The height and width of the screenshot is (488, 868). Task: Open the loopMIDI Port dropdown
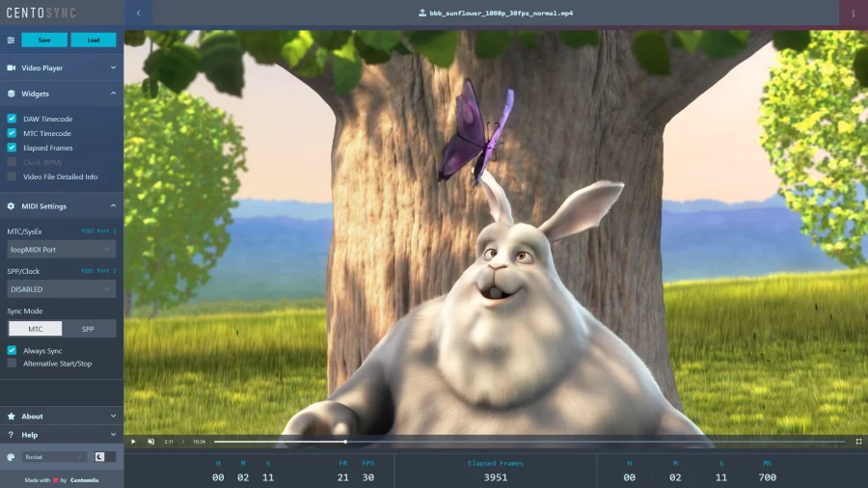62,250
